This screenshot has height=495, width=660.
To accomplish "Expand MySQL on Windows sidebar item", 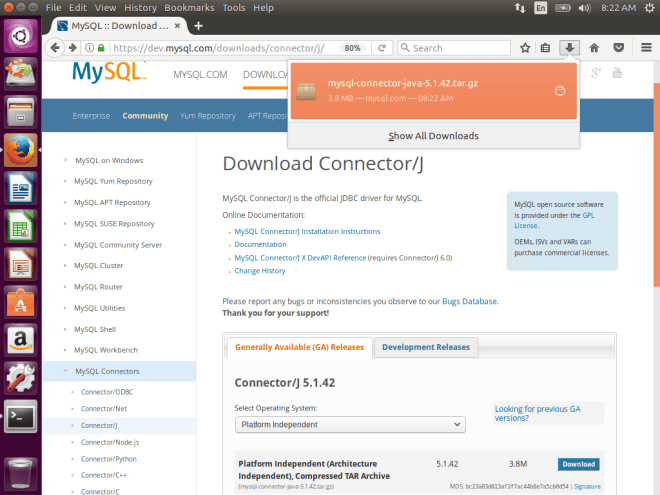I will point(66,160).
